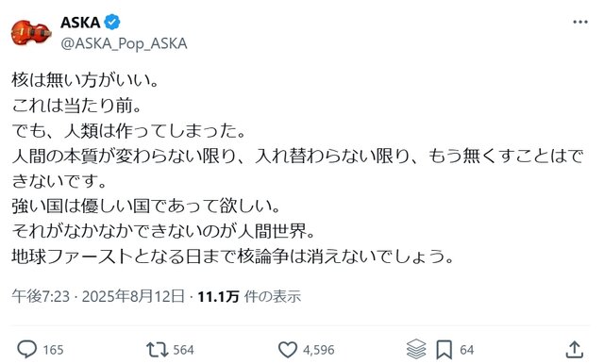Open ASKA's violin bass profile picture
604x364 pixels.
click(x=31, y=33)
